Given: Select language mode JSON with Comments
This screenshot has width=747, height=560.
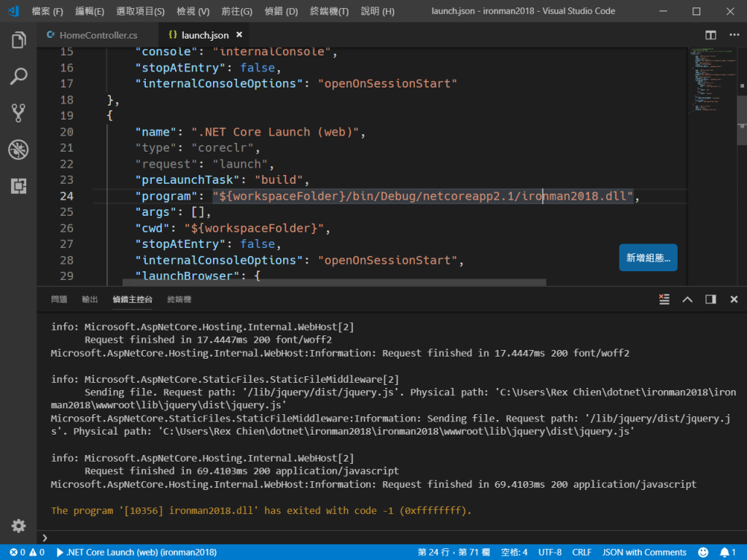Looking at the screenshot, I should click(x=644, y=553).
